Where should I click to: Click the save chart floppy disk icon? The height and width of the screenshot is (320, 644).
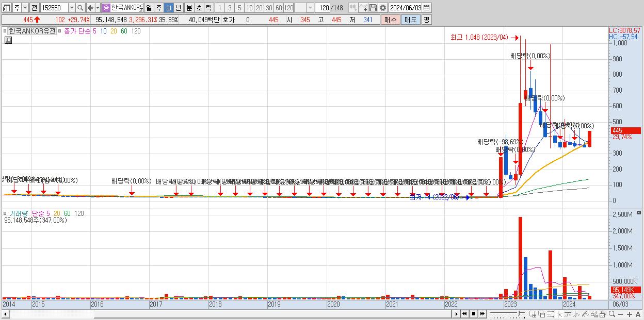(x=373, y=8)
